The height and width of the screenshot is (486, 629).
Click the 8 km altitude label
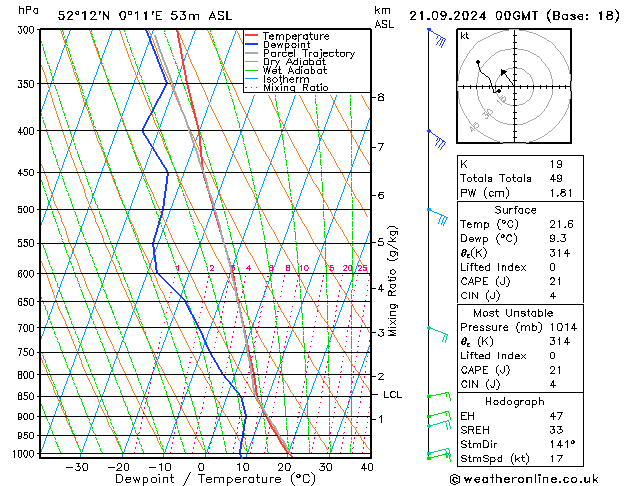(381, 97)
